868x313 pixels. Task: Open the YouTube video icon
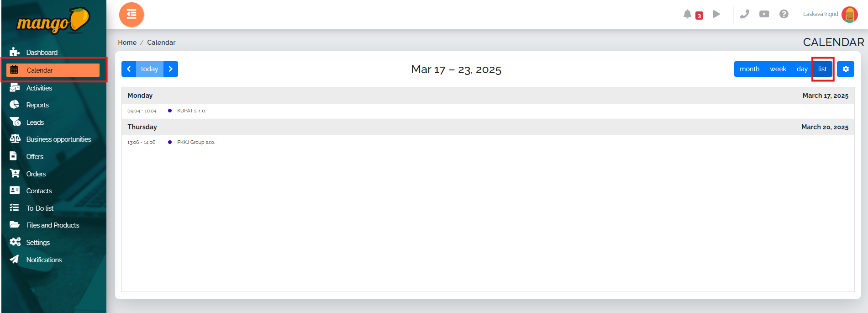(764, 14)
